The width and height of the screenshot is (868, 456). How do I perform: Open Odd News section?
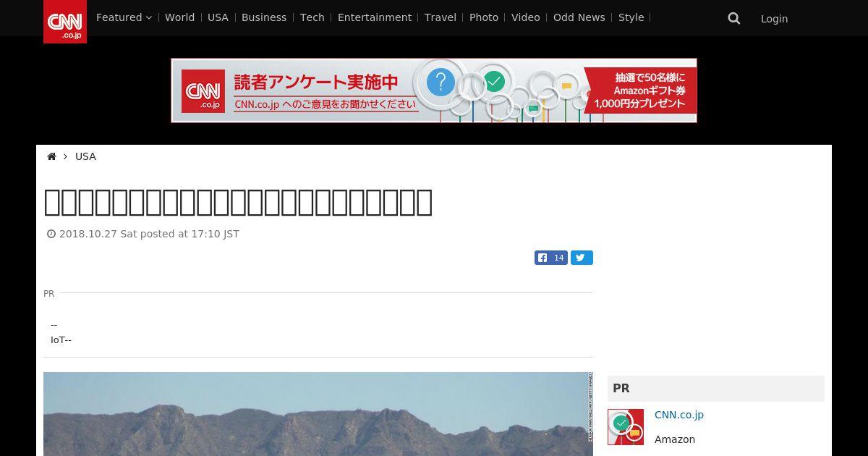click(579, 17)
